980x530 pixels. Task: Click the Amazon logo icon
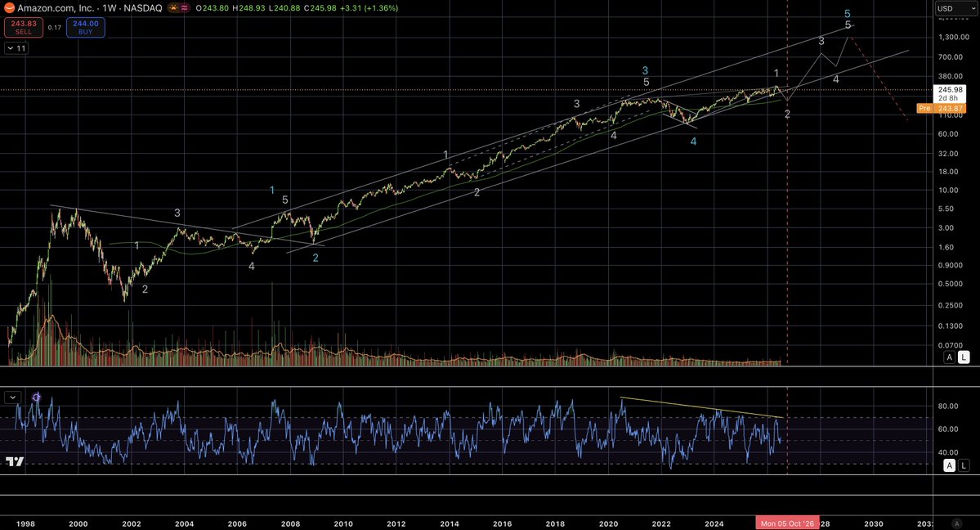pos(9,8)
